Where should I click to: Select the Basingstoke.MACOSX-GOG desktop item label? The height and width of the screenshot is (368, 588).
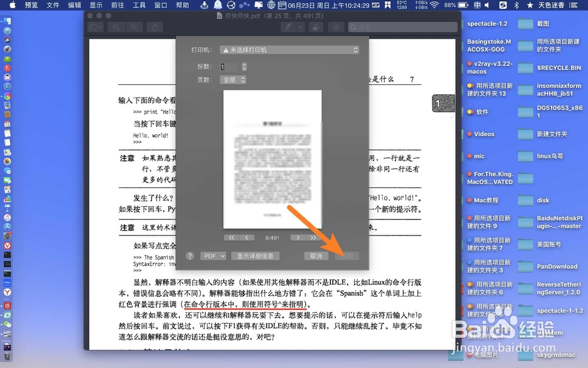pyautogui.click(x=489, y=45)
